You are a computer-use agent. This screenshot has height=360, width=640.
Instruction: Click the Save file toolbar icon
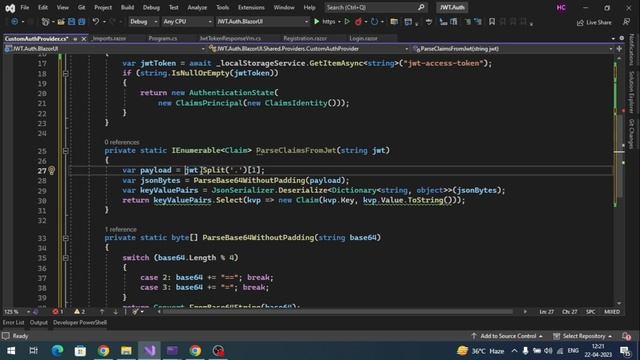[x=71, y=22]
